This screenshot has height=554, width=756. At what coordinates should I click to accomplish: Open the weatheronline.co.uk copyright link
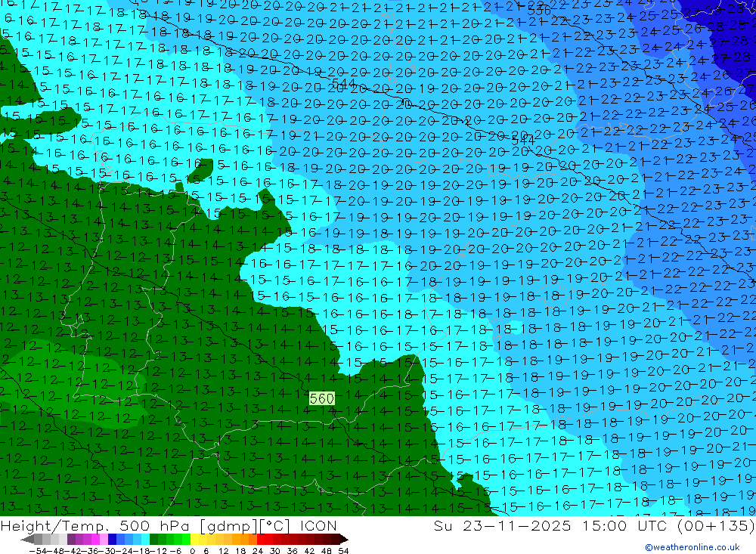692,547
